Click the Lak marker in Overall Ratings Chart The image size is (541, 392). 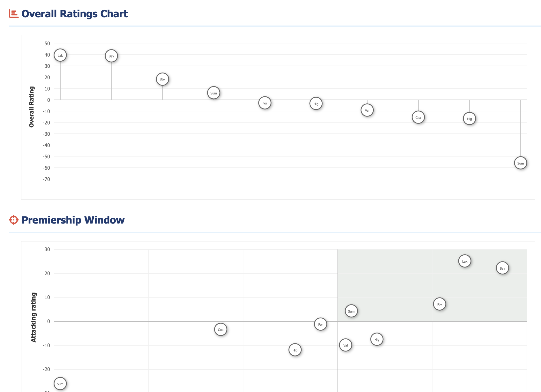point(60,55)
